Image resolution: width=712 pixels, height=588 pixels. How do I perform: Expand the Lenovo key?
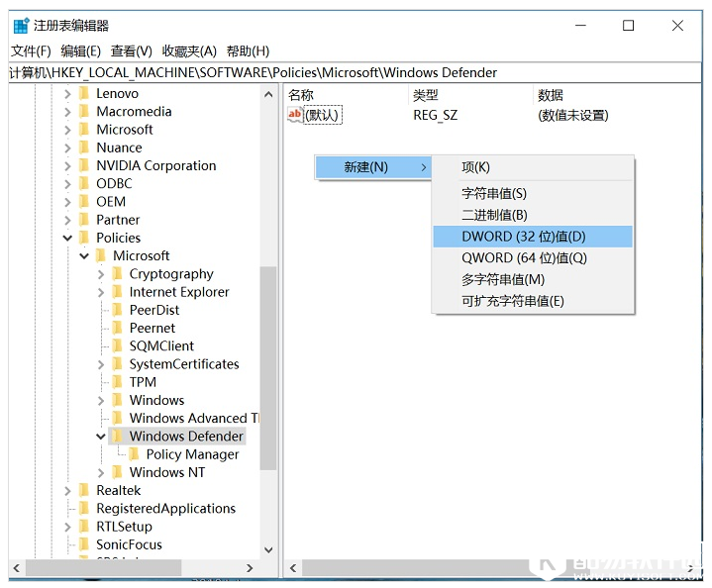pyautogui.click(x=67, y=93)
